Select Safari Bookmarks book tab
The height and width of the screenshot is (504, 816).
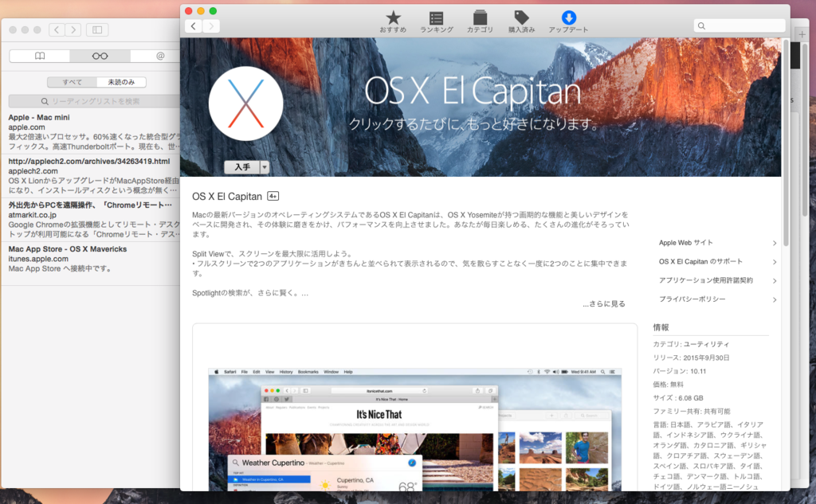pos(40,56)
